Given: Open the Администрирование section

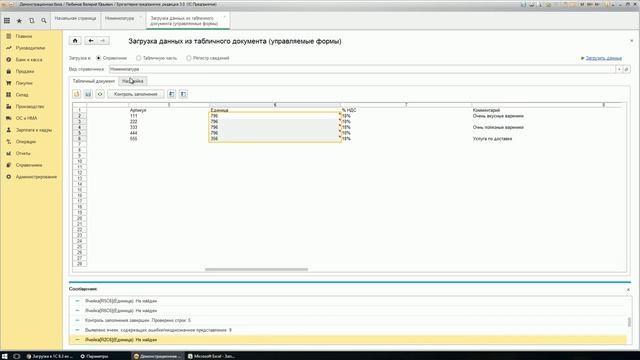Looking at the screenshot, I should pos(36,177).
